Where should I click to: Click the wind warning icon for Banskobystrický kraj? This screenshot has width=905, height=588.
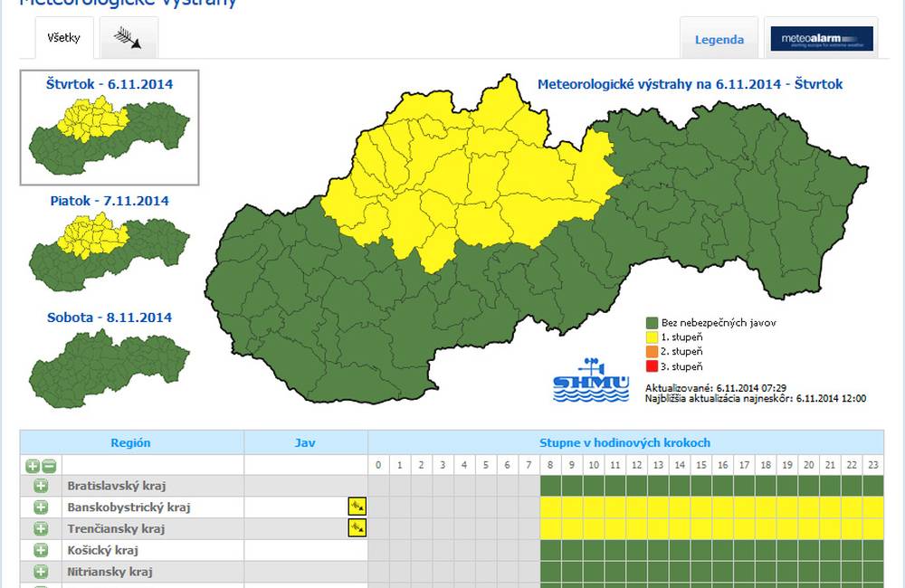pyautogui.click(x=357, y=507)
